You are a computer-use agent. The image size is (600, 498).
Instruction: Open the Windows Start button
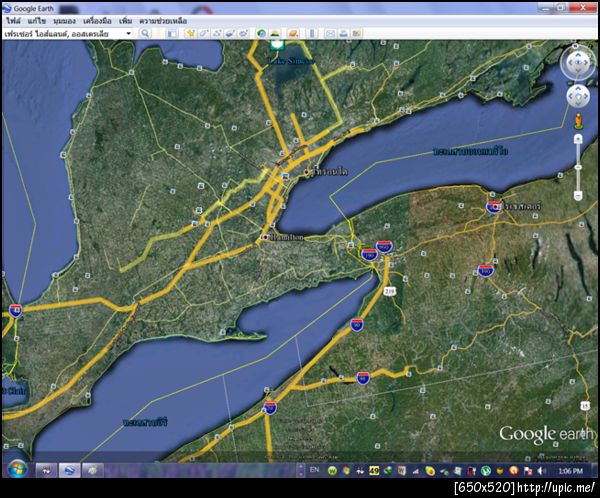(x=17, y=470)
